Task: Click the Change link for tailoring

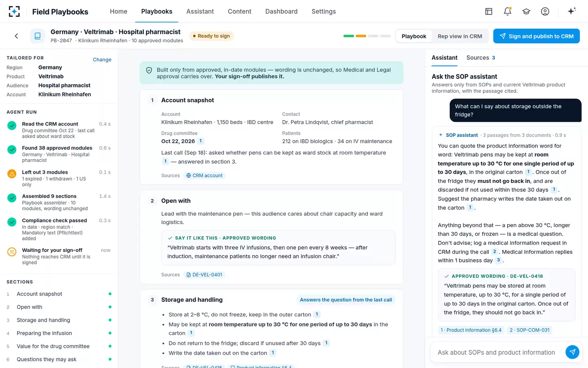Action: coord(102,60)
